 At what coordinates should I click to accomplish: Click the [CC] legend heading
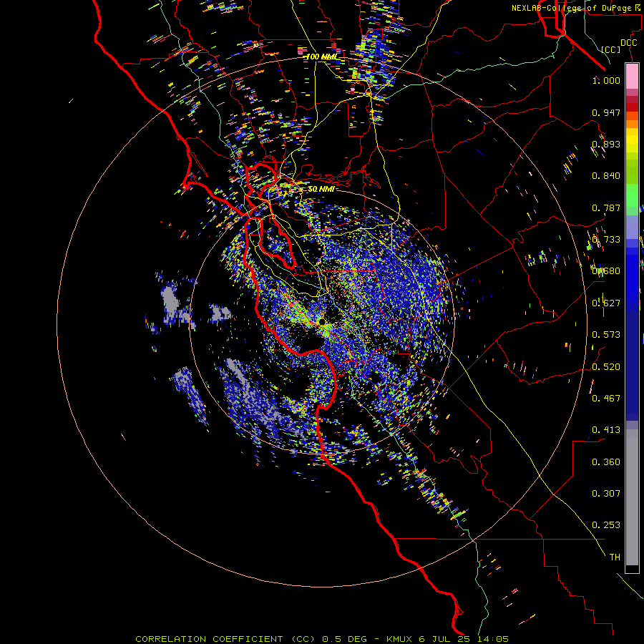click(610, 49)
